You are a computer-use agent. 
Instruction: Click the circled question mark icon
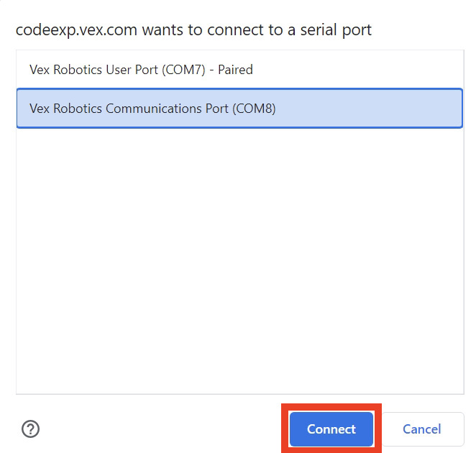[x=31, y=429]
